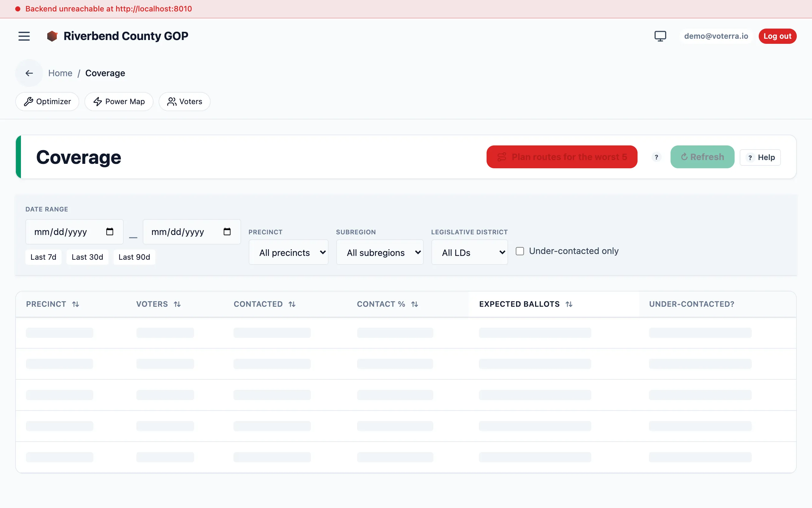Click the Backend unreachable error message
This screenshot has width=812, height=508.
[x=109, y=9]
